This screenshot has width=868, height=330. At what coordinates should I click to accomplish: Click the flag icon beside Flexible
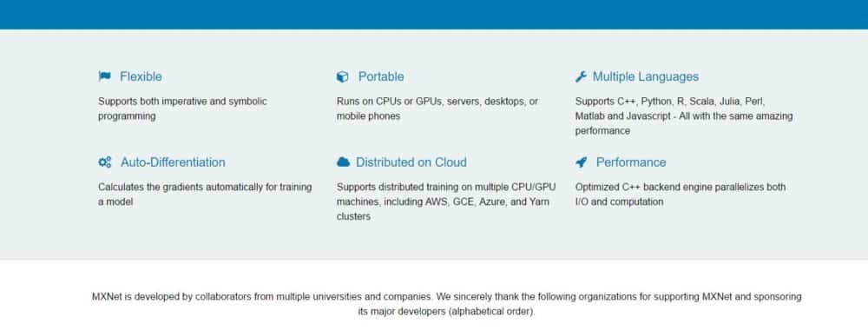point(105,76)
